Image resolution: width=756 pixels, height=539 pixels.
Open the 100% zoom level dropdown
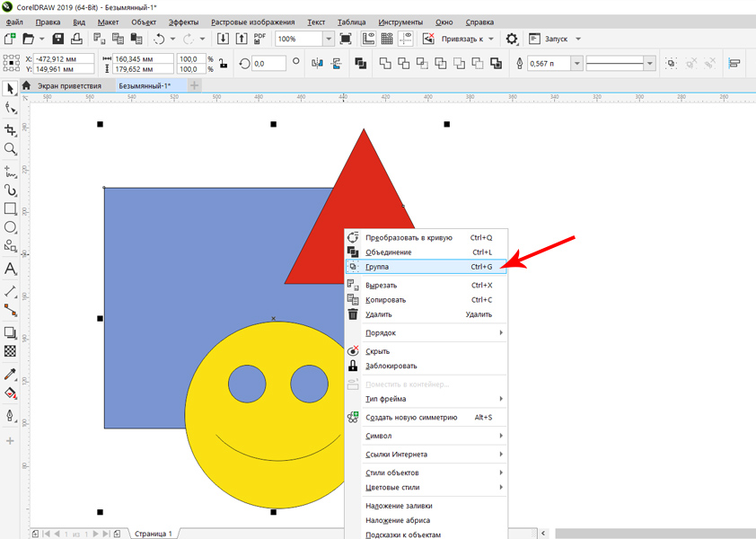[x=329, y=40]
